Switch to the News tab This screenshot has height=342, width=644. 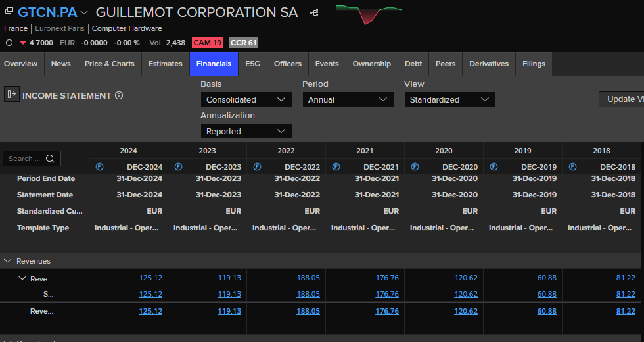coord(60,64)
